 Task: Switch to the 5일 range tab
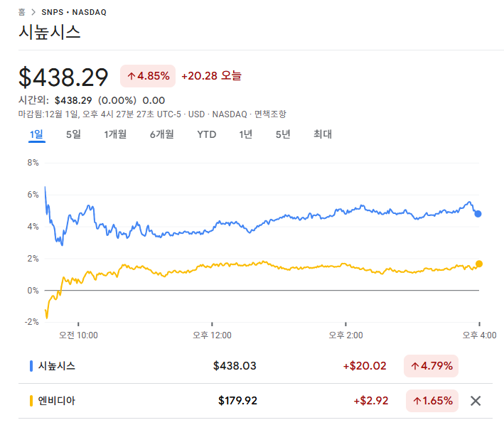(74, 134)
